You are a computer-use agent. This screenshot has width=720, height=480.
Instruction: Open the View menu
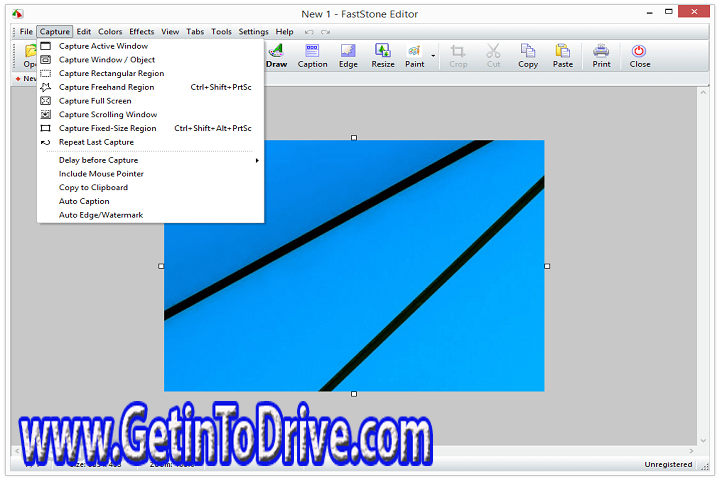pos(170,32)
